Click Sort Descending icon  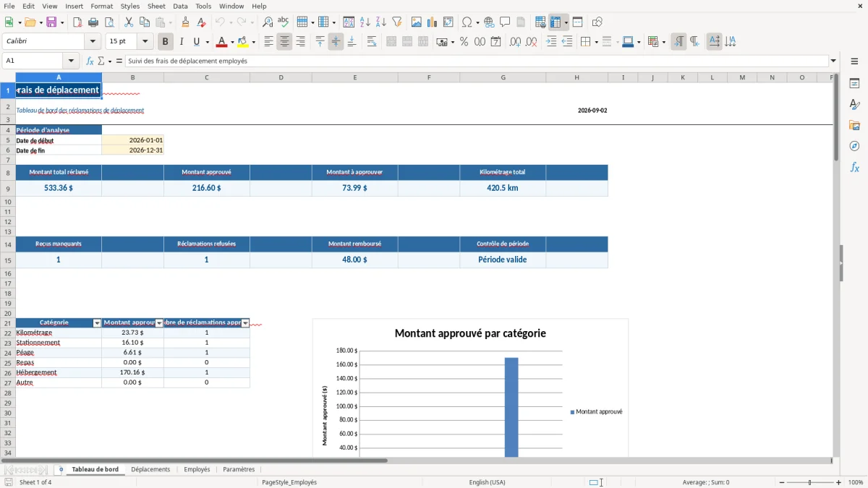[x=381, y=22]
